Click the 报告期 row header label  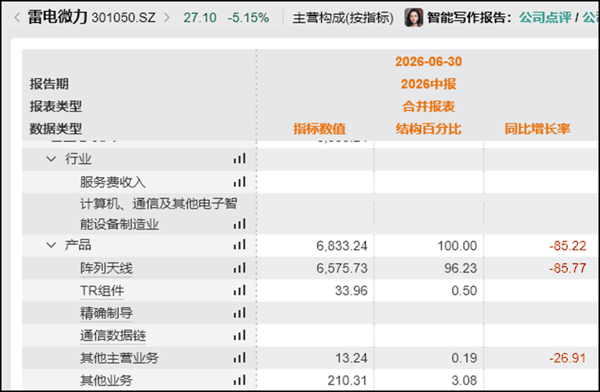click(49, 84)
